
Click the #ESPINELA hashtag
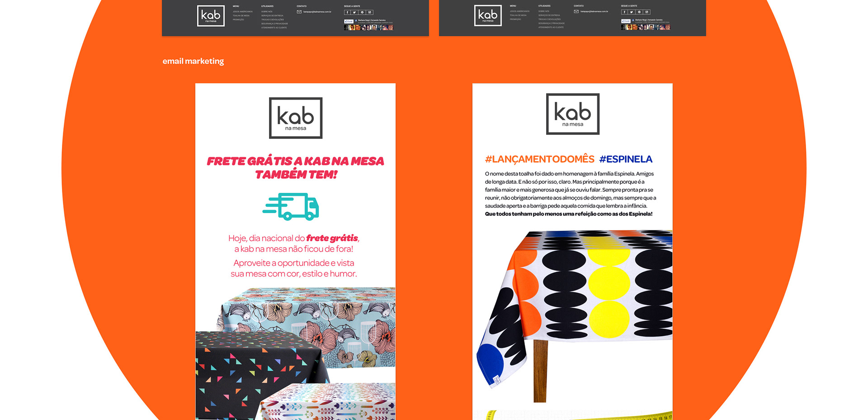pos(626,159)
